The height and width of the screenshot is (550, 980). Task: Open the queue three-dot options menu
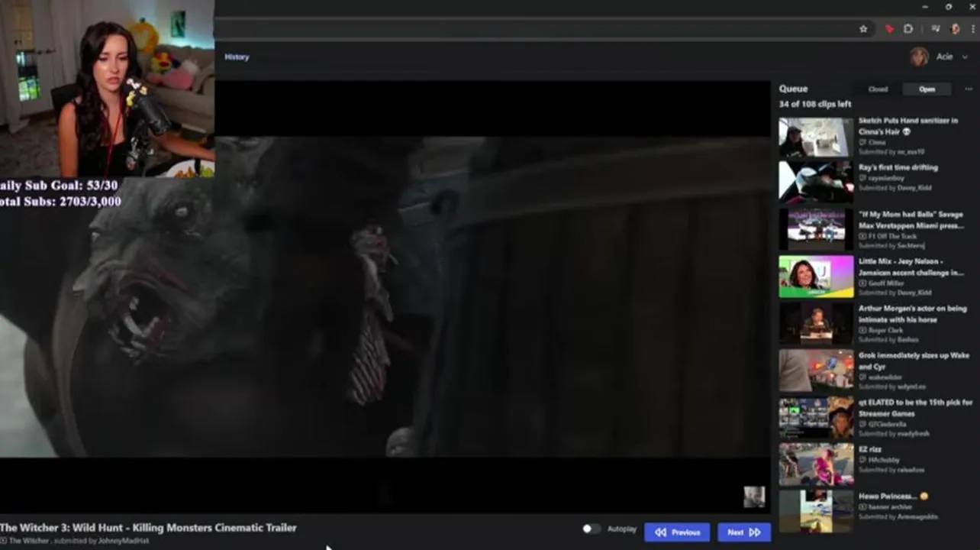[969, 89]
